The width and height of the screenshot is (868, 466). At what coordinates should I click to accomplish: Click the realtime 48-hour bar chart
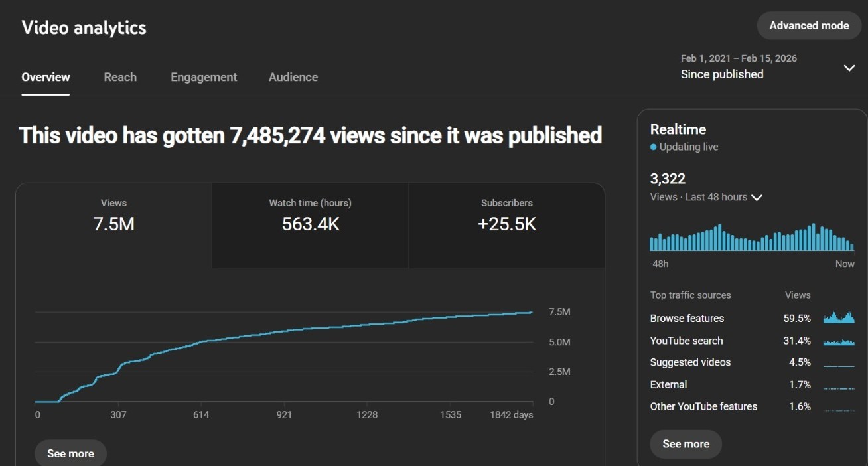(x=752, y=238)
